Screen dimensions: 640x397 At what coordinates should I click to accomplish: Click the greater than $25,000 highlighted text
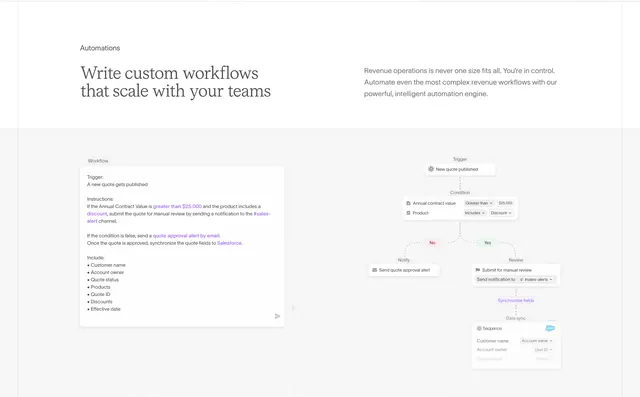[177, 206]
